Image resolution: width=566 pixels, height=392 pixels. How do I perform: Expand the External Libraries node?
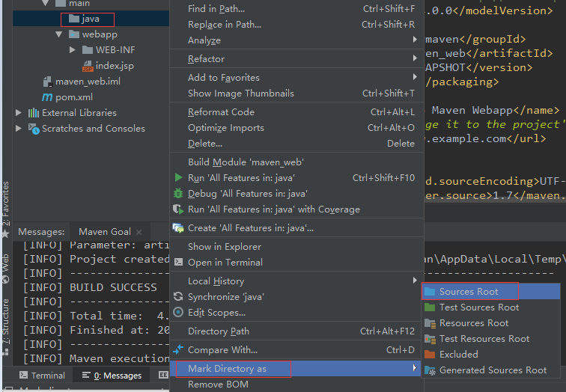pos(19,113)
